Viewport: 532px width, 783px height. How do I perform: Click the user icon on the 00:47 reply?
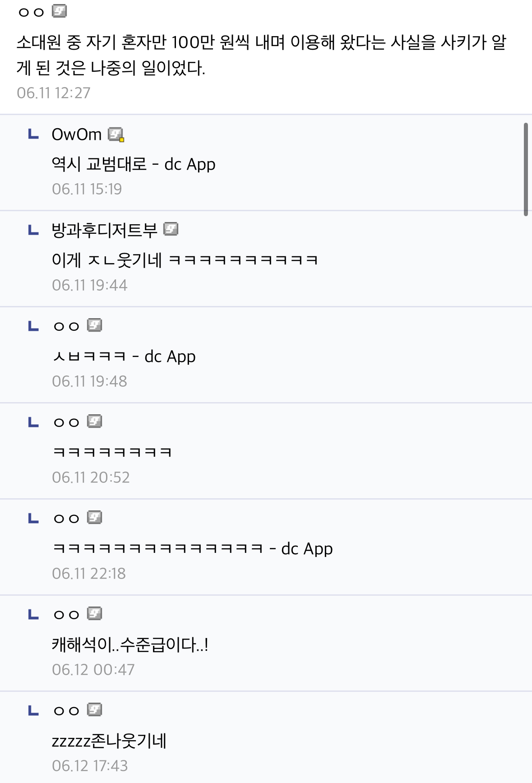94,614
